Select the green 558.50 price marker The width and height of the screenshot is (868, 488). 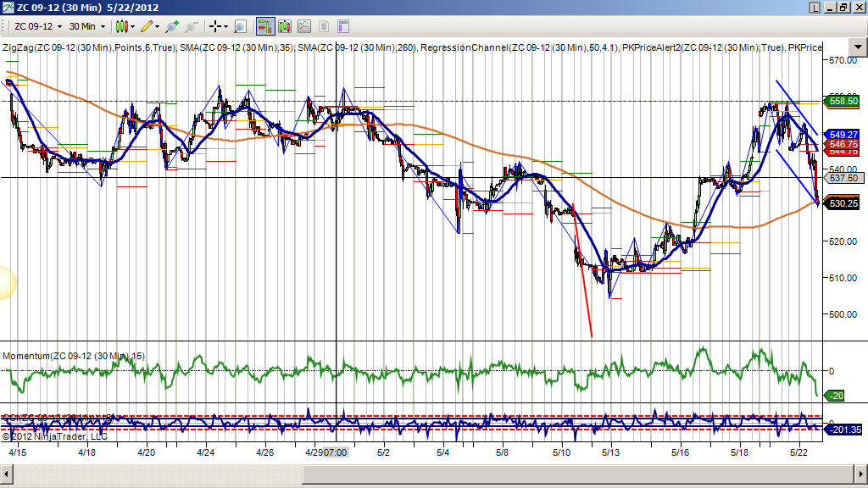pyautogui.click(x=842, y=102)
